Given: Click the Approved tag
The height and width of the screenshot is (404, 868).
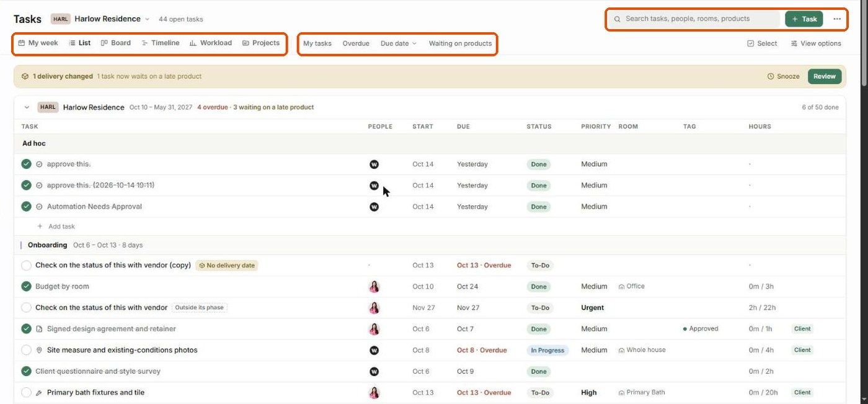Looking at the screenshot, I should click(701, 329).
